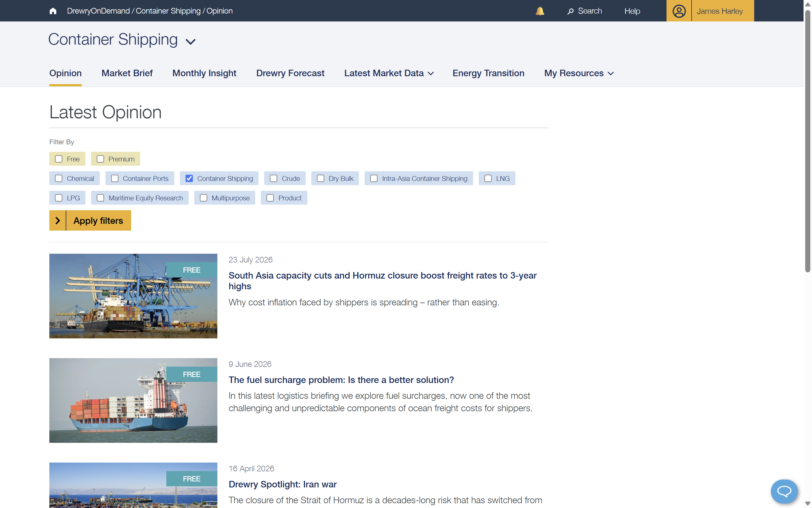Open Drewry Spotlight: Iran war article
Screen dimensions: 812x508
[283, 484]
